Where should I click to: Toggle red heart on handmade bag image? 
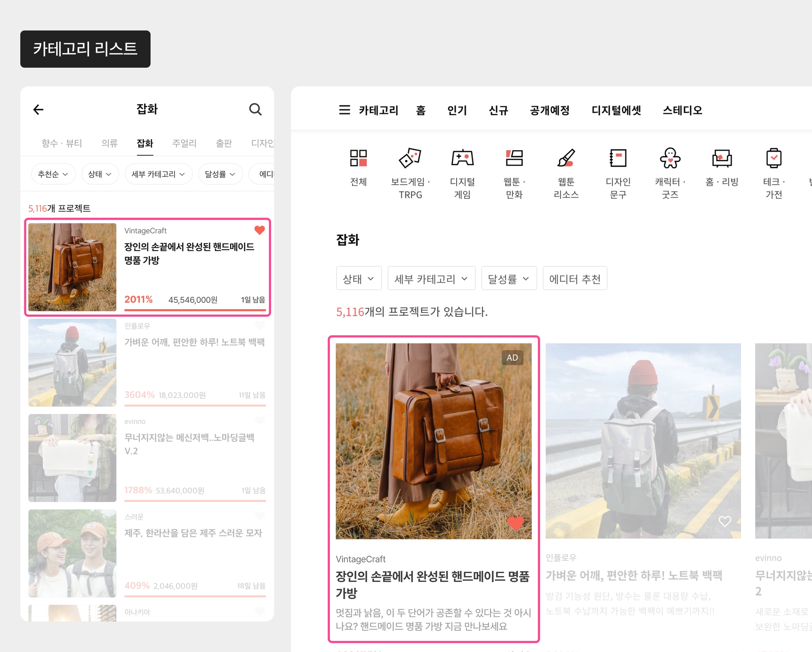[515, 523]
